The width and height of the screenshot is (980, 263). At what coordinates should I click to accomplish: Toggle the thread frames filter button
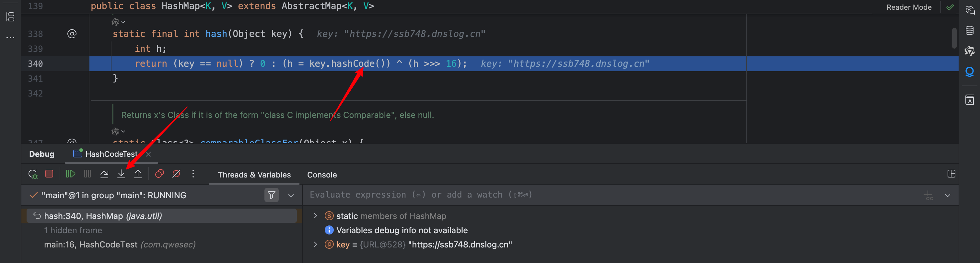(x=271, y=195)
